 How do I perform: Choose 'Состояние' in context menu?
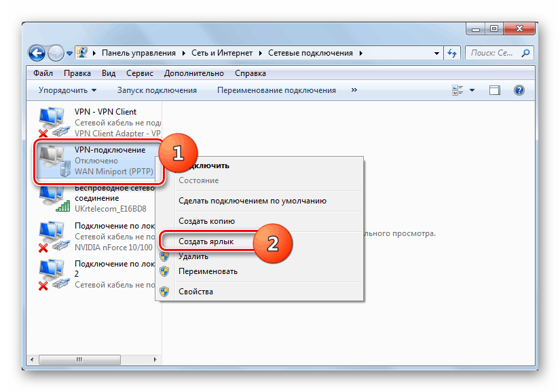[259, 180]
